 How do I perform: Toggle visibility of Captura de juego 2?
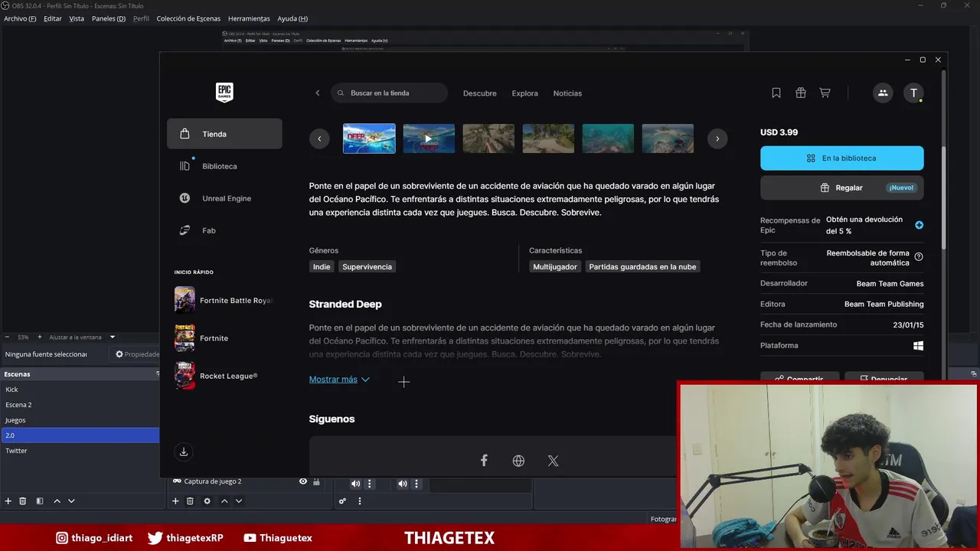pos(303,481)
